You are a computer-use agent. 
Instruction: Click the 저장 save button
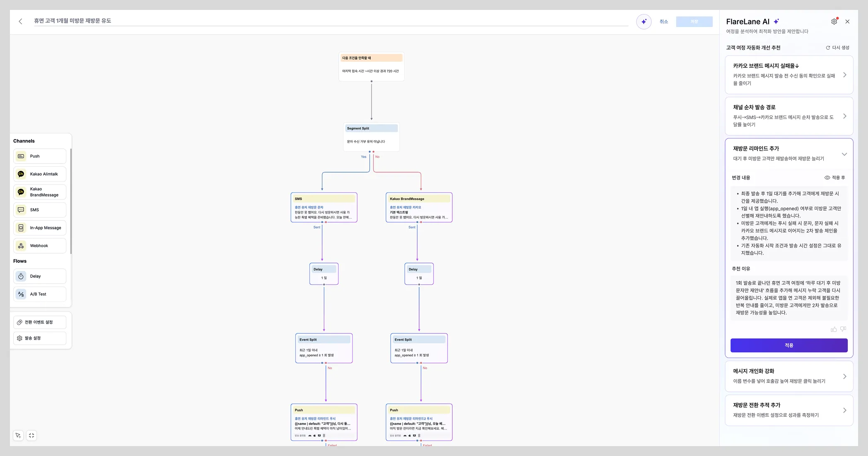(x=694, y=22)
